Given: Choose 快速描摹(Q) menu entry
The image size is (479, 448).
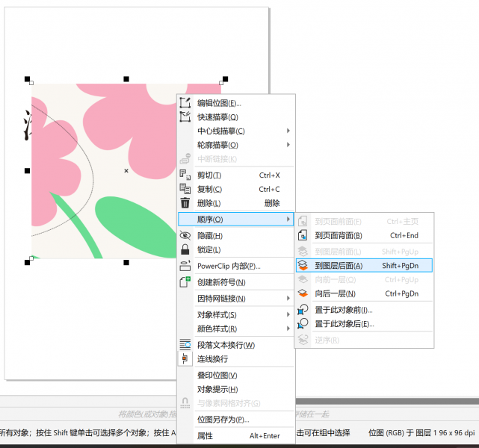Looking at the screenshot, I should tap(236, 117).
